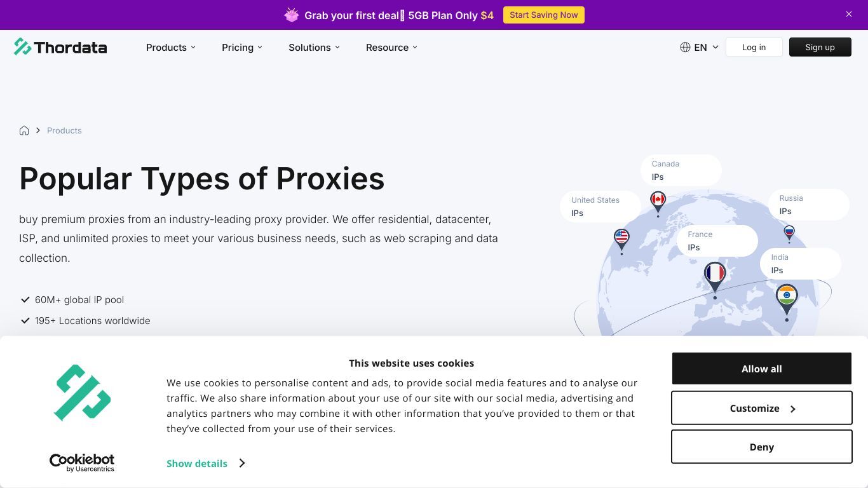Click the home breadcrumb icon
Image resolution: width=868 pixels, height=488 pixels.
coord(24,130)
